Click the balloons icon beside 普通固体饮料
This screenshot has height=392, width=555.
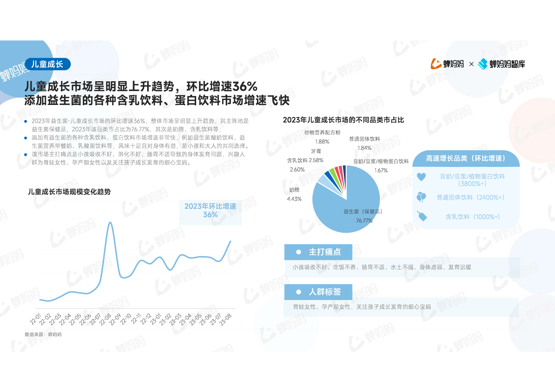(x=421, y=197)
